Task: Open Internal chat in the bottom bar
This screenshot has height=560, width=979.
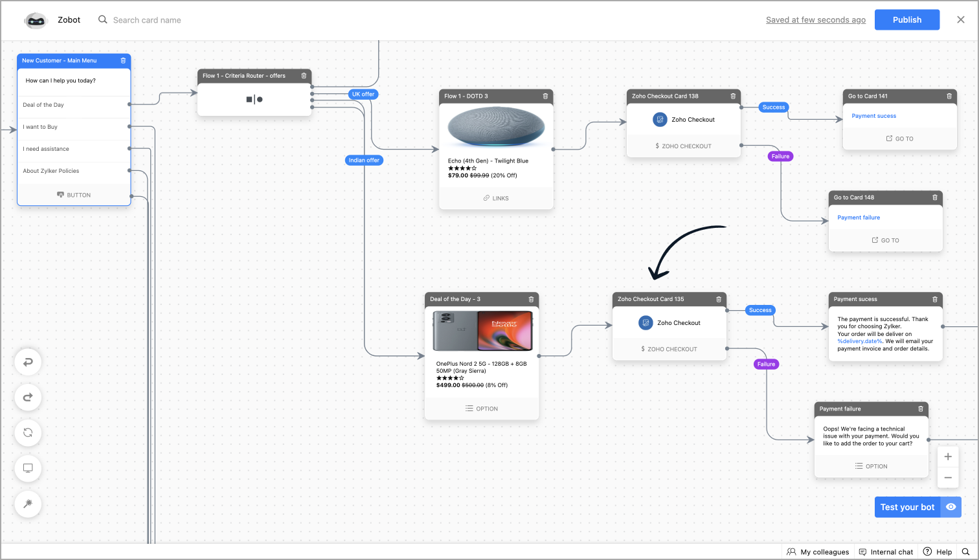Action: [x=886, y=552]
